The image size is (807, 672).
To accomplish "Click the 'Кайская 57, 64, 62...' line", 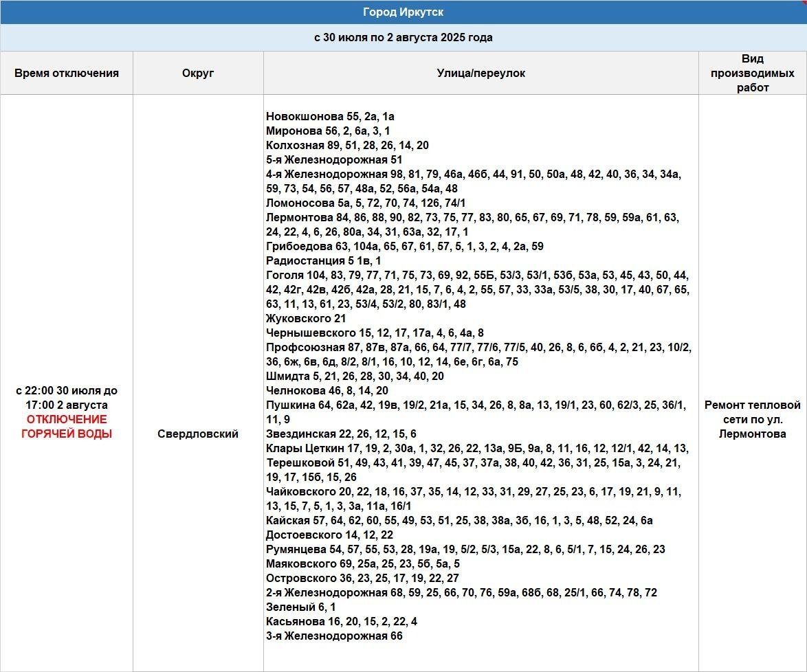I will [x=459, y=519].
